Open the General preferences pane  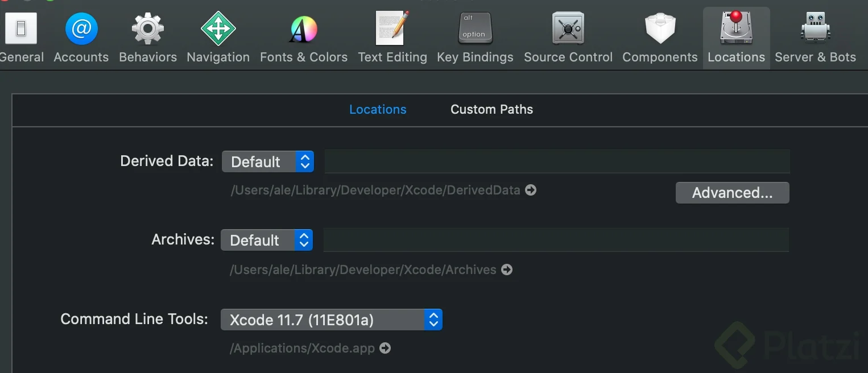point(21,38)
